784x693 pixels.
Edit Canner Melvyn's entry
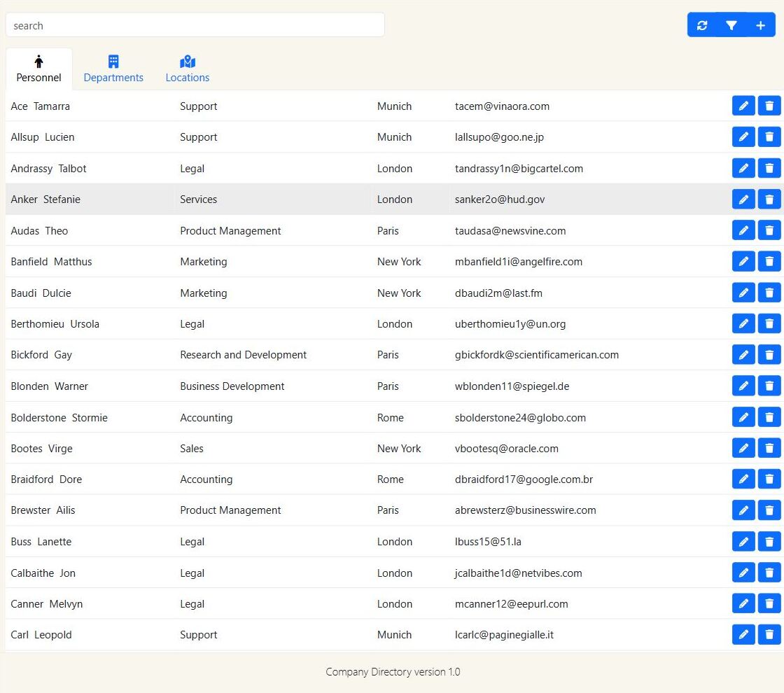tap(743, 603)
